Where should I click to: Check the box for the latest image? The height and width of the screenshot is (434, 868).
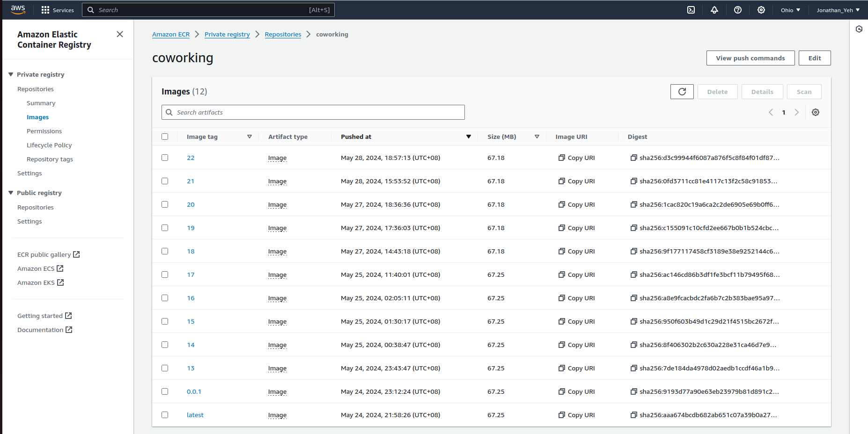[165, 415]
